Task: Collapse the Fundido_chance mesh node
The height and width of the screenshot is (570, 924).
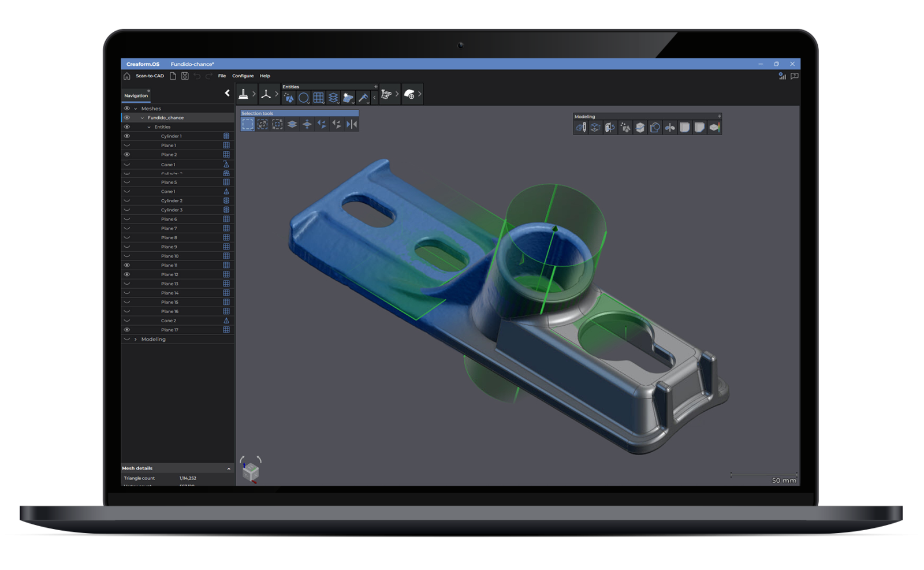Action: (x=143, y=118)
